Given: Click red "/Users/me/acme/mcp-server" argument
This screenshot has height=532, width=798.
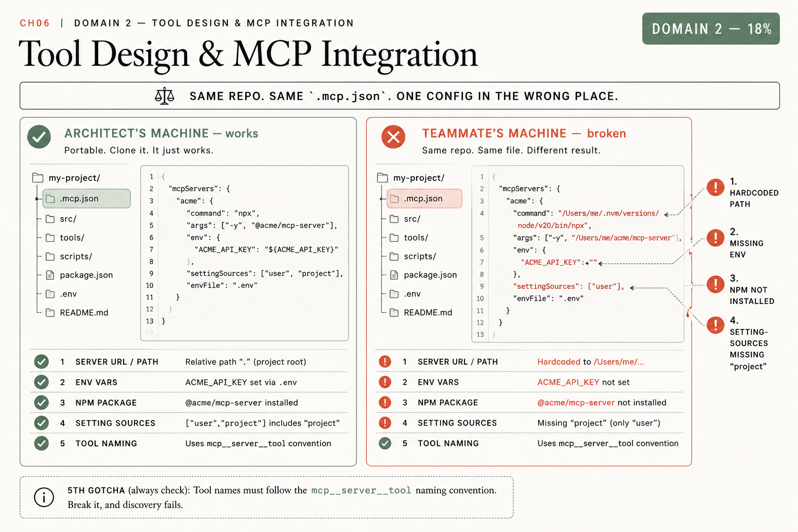Looking at the screenshot, I should click(626, 237).
